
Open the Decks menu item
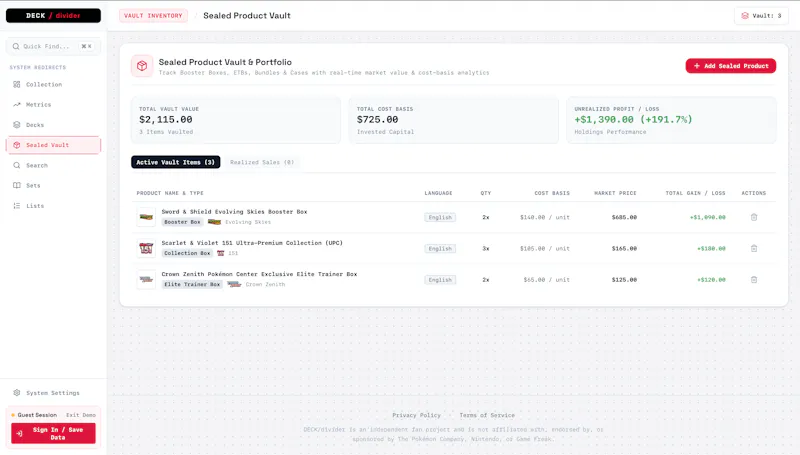(x=53, y=124)
